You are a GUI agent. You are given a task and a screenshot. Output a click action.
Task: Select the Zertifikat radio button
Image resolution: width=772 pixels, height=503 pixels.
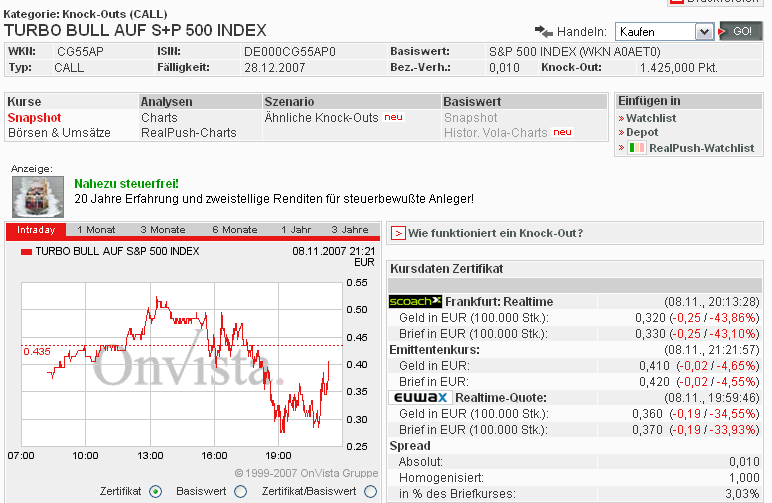tap(155, 491)
